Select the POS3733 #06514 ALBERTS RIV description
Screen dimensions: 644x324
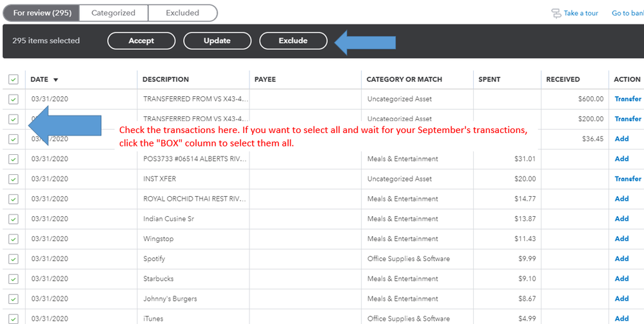pyautogui.click(x=195, y=159)
